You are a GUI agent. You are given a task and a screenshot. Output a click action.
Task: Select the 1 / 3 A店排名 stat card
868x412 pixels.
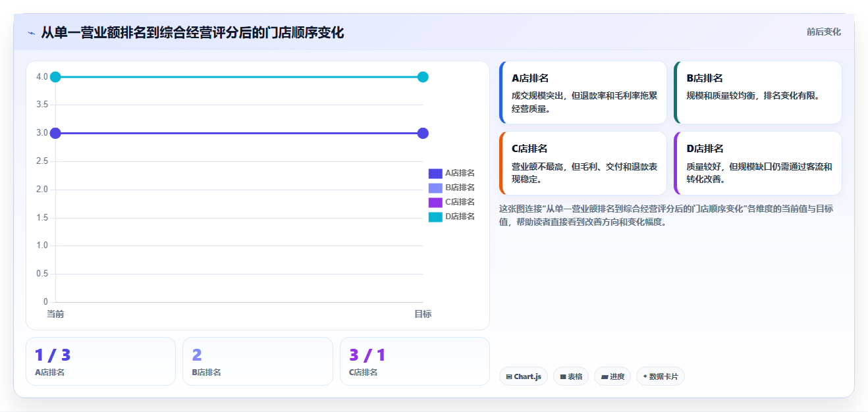[x=101, y=361]
